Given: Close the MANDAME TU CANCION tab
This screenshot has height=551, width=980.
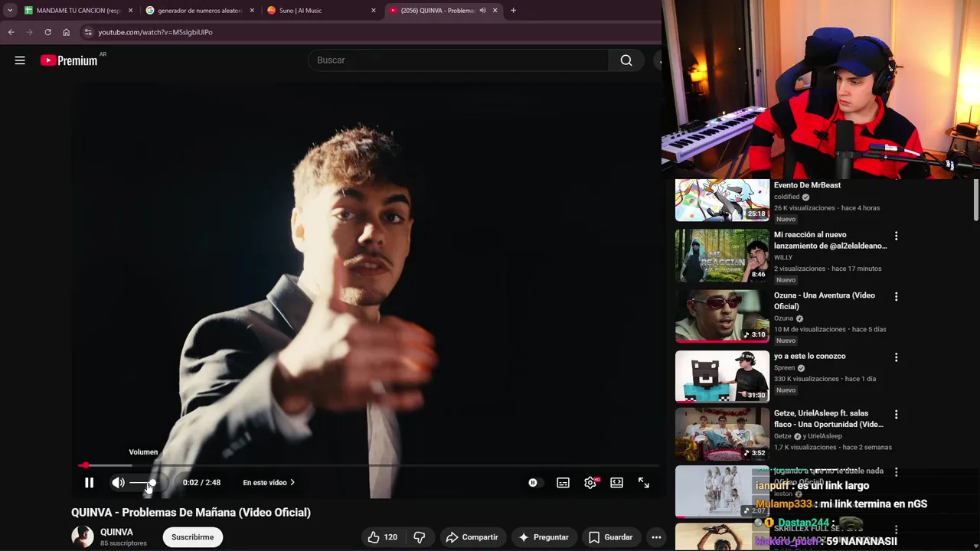Looking at the screenshot, I should tap(131, 11).
